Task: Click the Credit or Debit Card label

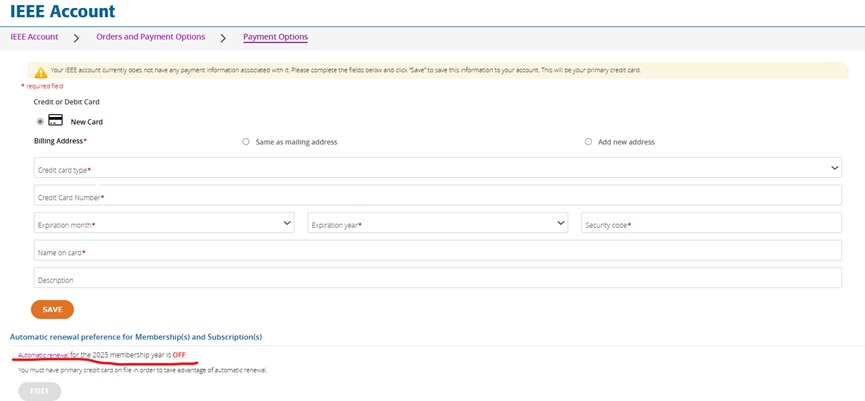Action: (67, 102)
